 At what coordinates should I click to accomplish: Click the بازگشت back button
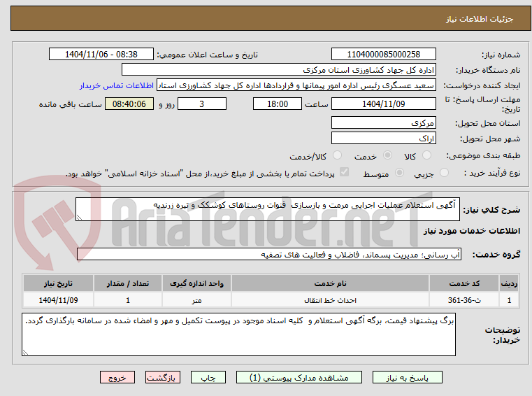click(x=162, y=377)
